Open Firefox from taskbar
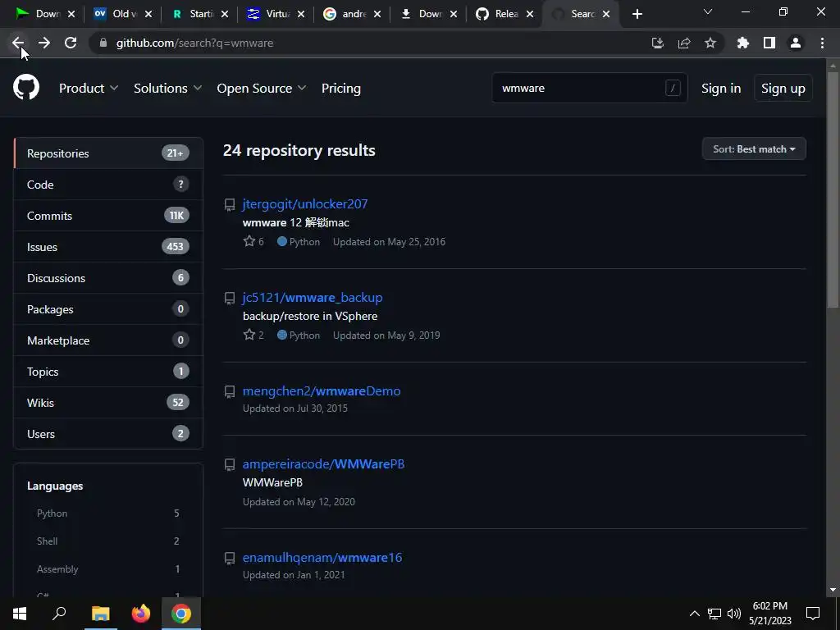 click(x=141, y=614)
